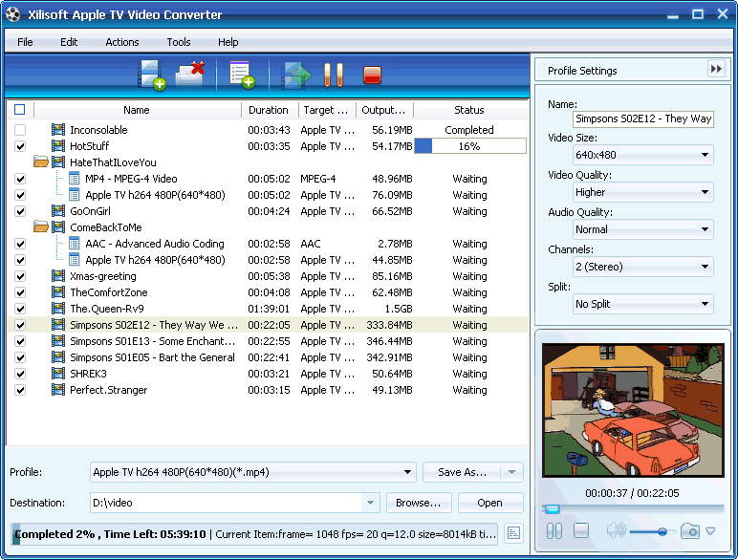The width and height of the screenshot is (738, 560).
Task: Uncheck the SHREK3 file checkbox
Action: (x=20, y=374)
